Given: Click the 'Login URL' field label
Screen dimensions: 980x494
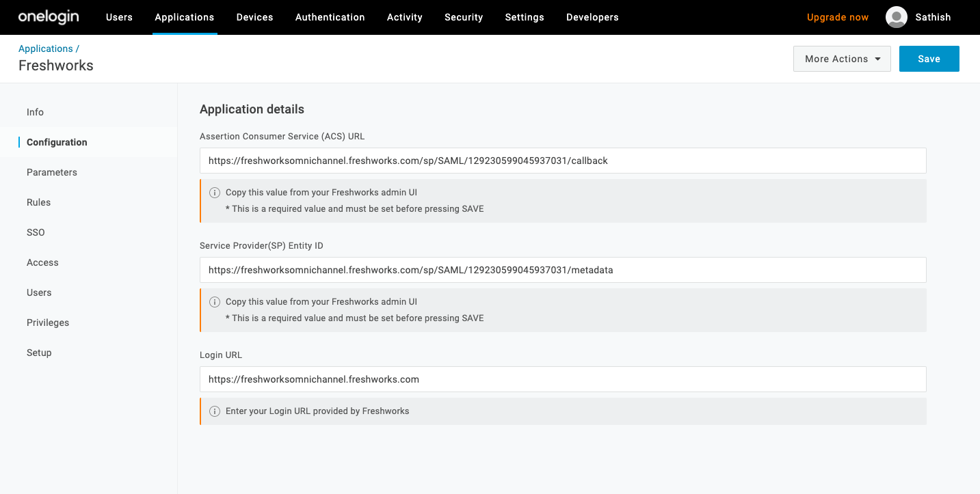Looking at the screenshot, I should click(x=221, y=355).
